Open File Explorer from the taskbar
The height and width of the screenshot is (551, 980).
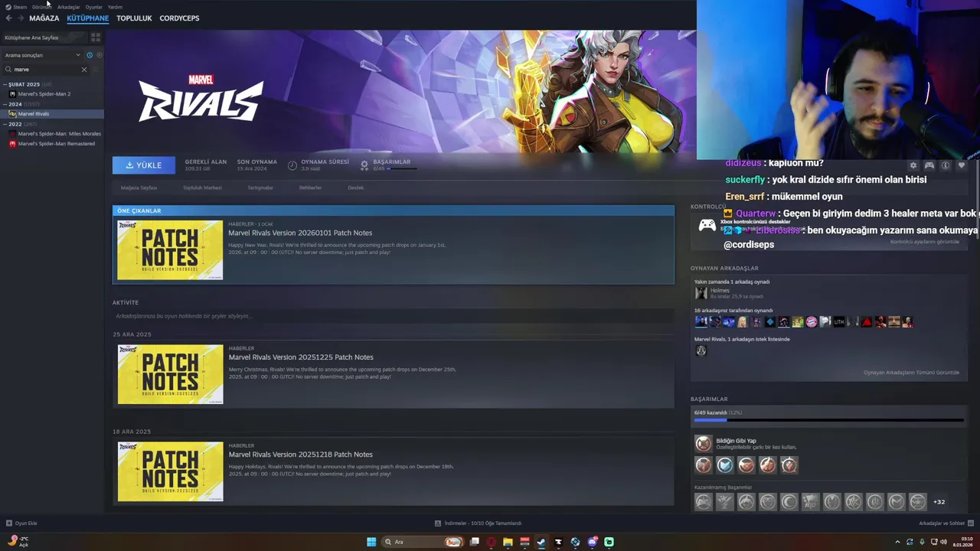pyautogui.click(x=507, y=542)
